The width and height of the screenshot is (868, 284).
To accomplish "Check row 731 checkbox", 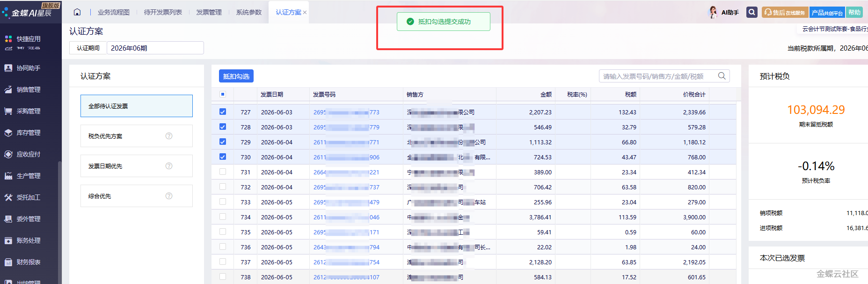I will [x=223, y=172].
